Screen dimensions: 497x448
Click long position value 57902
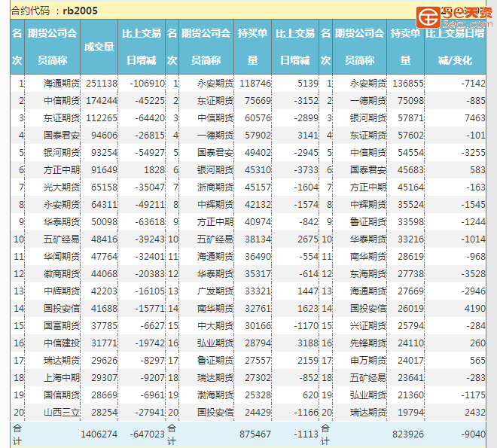[258, 136]
